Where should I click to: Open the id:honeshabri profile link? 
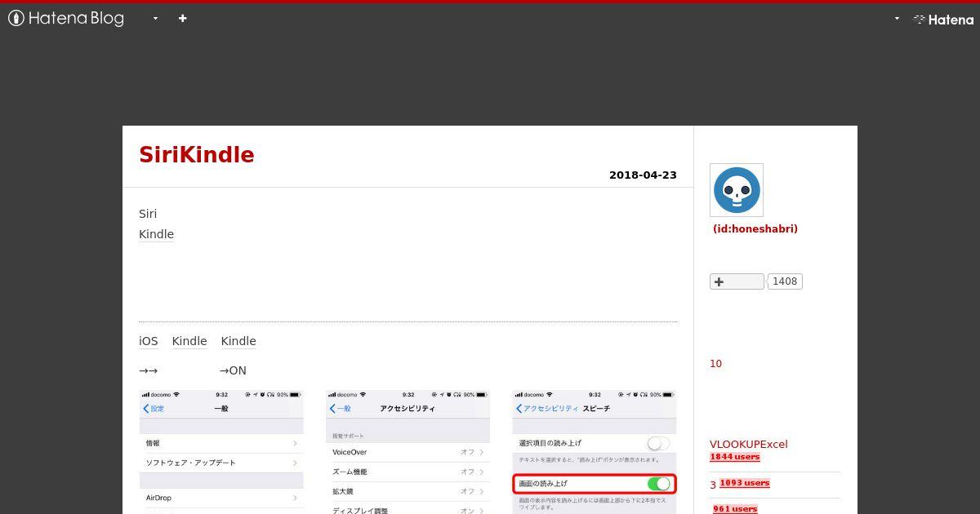click(755, 228)
